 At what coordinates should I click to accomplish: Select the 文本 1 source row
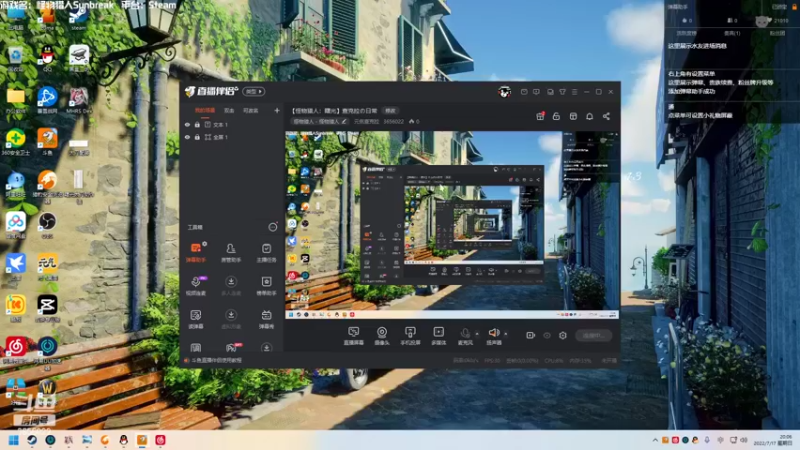point(232,124)
